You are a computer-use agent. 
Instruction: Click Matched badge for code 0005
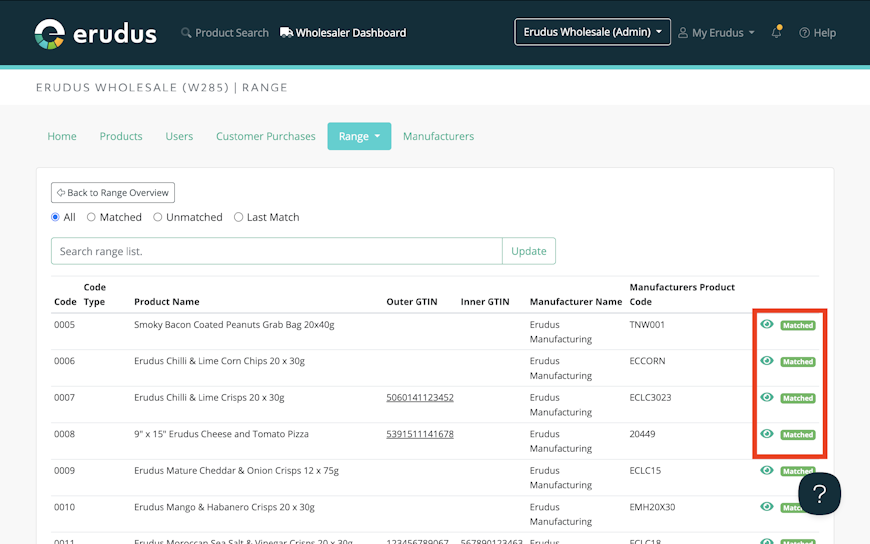pyautogui.click(x=798, y=325)
